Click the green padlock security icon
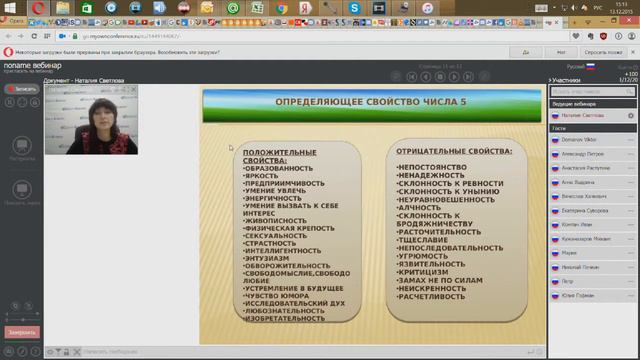 (x=75, y=36)
